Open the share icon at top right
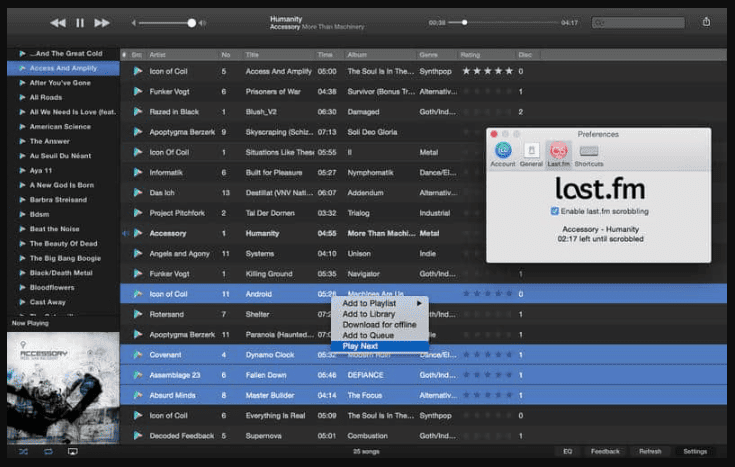735x467 pixels. click(x=706, y=22)
